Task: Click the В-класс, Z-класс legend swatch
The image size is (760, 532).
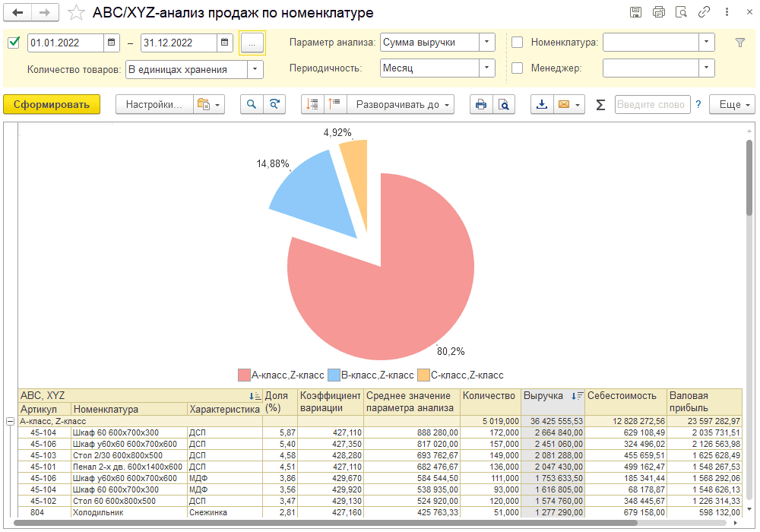Action: pyautogui.click(x=334, y=375)
